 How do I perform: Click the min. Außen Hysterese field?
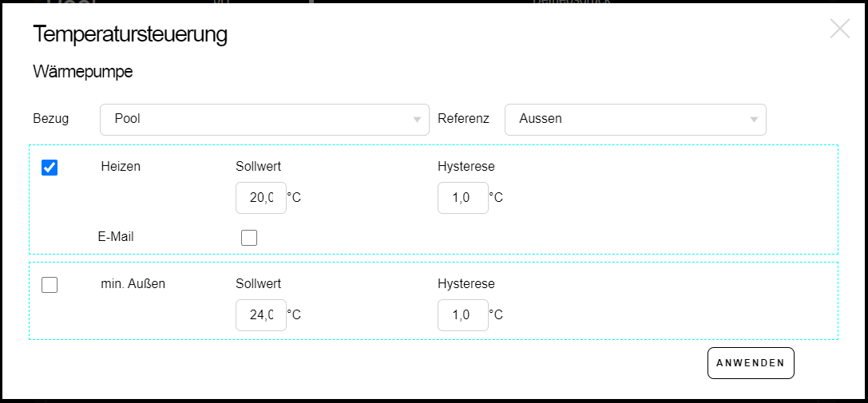coord(463,315)
